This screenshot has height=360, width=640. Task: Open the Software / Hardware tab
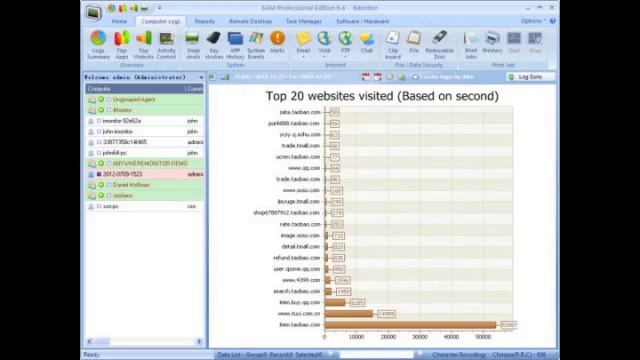coord(362,21)
